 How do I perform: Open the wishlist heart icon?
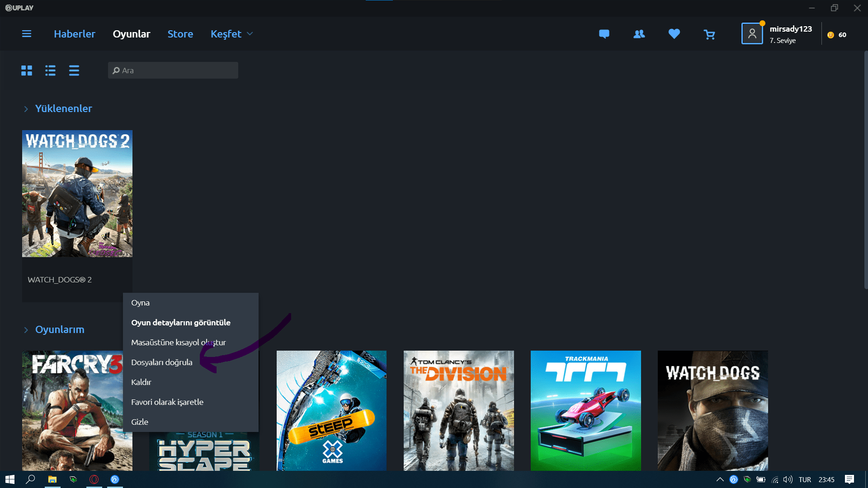point(674,34)
